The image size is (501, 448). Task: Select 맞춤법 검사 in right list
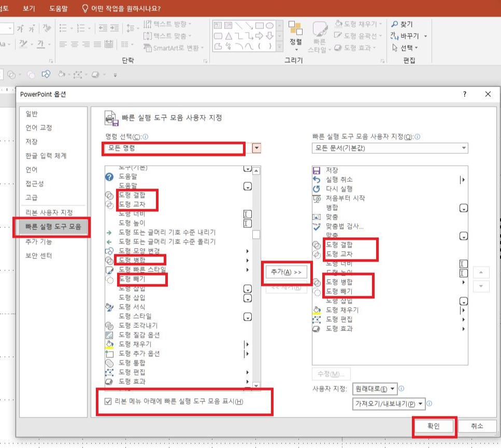[390, 226]
